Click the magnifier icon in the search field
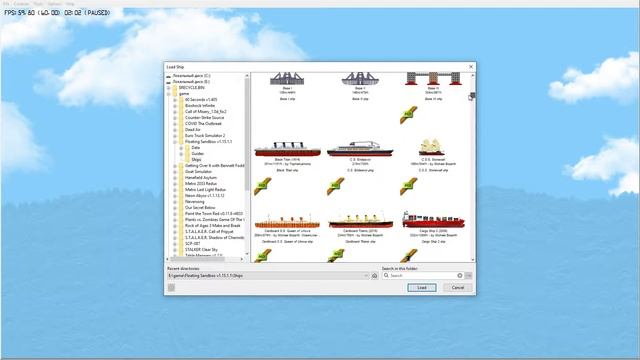The image size is (640, 360). coord(386,276)
